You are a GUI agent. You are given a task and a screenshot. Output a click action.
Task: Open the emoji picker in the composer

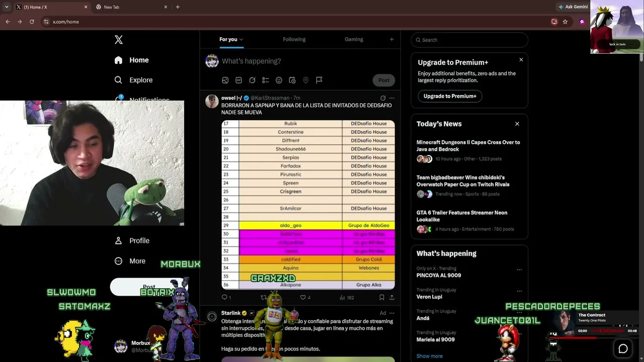click(x=279, y=80)
